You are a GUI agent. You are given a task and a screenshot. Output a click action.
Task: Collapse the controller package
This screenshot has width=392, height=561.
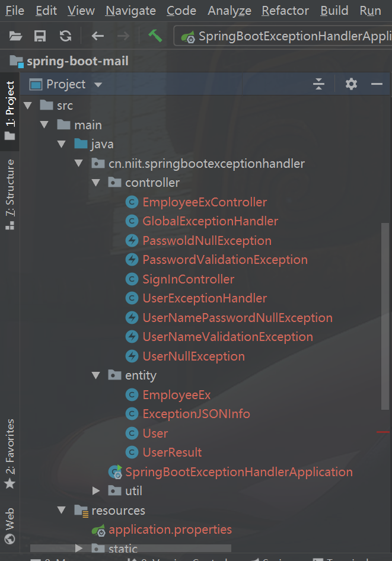(x=96, y=183)
